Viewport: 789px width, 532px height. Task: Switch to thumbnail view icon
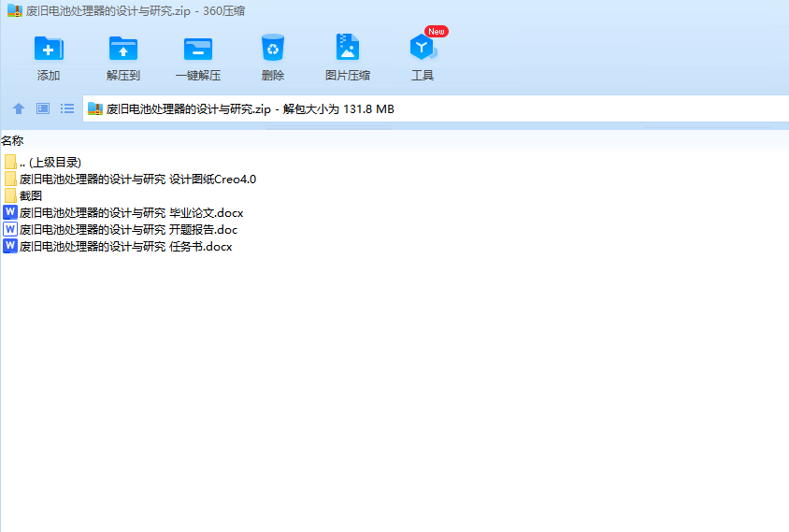(x=43, y=108)
